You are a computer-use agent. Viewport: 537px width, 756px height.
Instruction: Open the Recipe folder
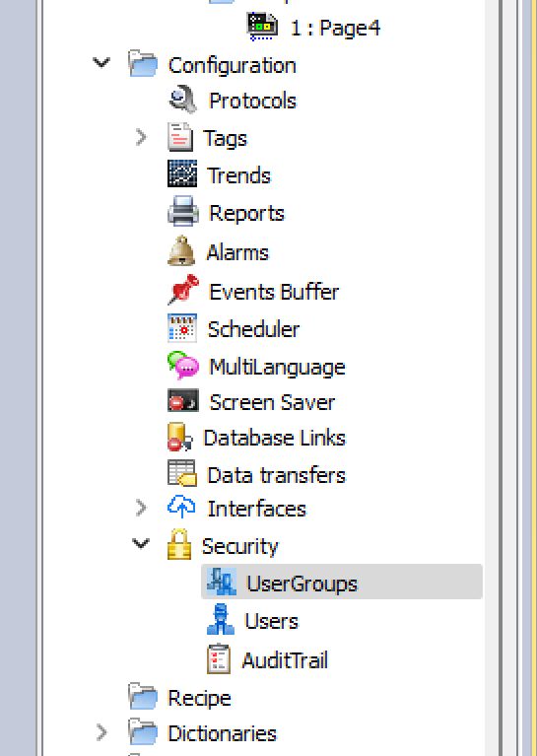tap(199, 698)
